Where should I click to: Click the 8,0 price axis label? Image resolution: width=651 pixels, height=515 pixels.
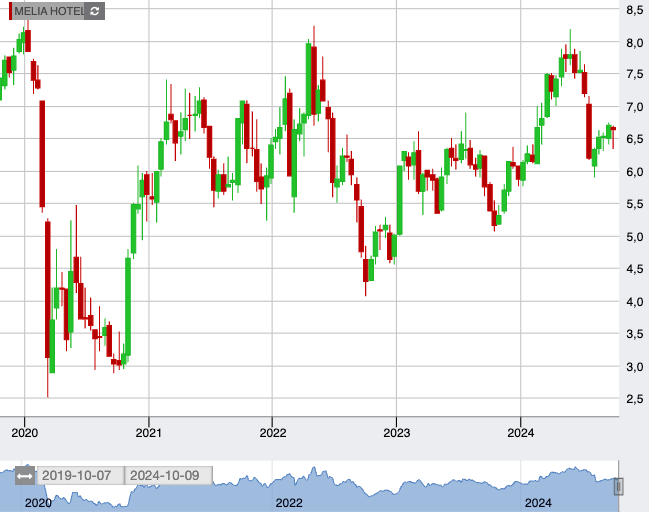click(634, 43)
